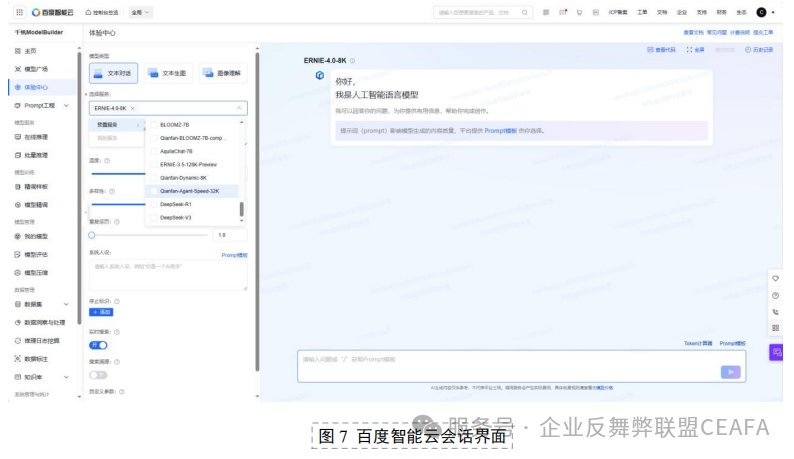Open the ICP备案 top menu

618,12
